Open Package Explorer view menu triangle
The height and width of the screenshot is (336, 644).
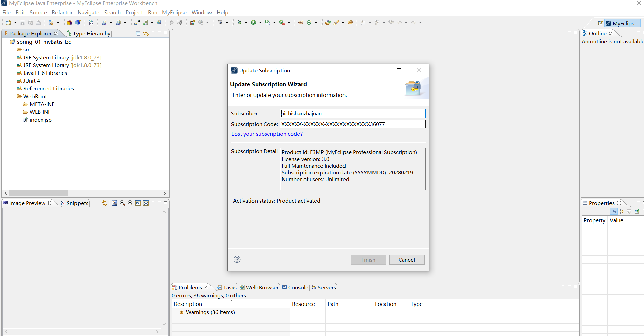click(153, 32)
